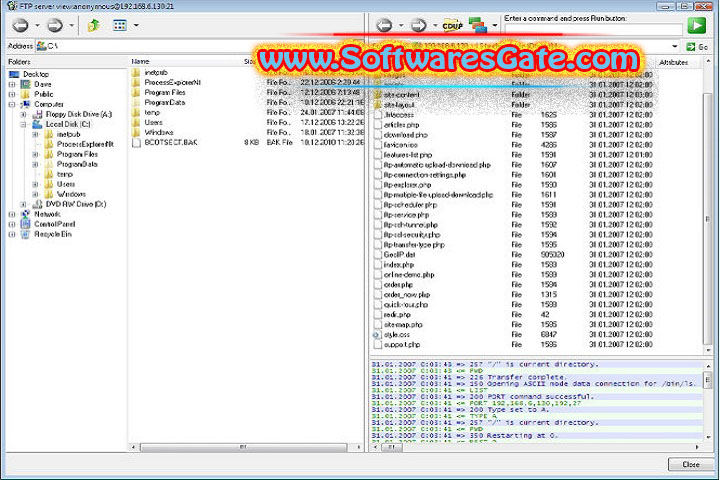
Task: Open the local Forward history dropdown
Action: [x=71, y=25]
